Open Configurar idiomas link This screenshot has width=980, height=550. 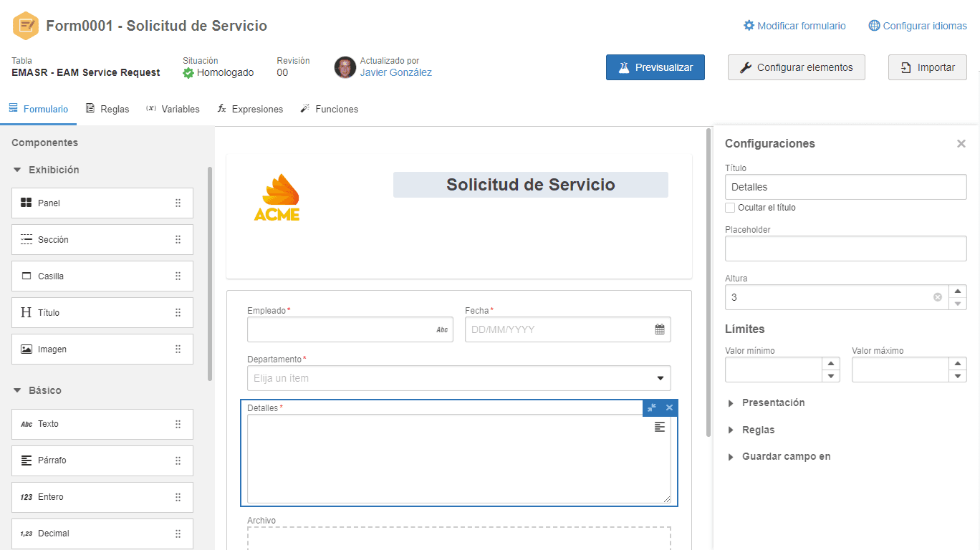[918, 26]
